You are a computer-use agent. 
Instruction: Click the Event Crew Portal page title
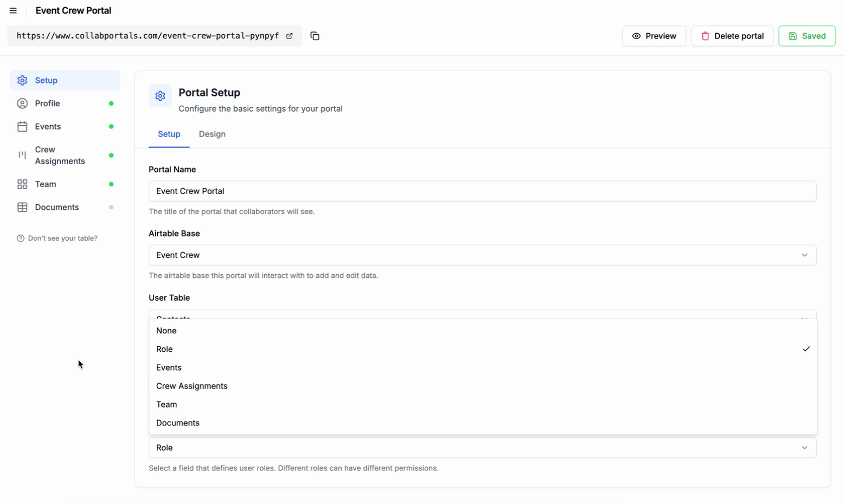[x=73, y=10]
